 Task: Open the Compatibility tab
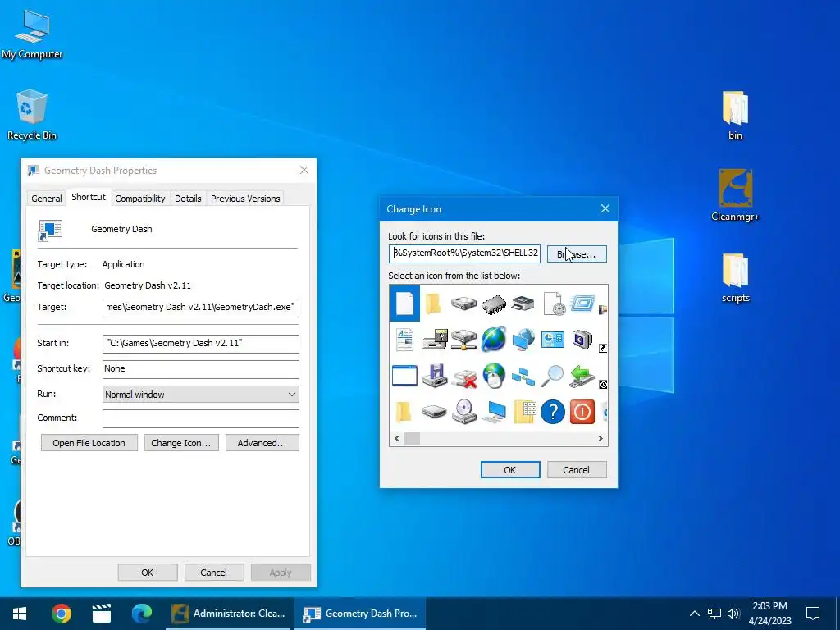[x=139, y=199]
